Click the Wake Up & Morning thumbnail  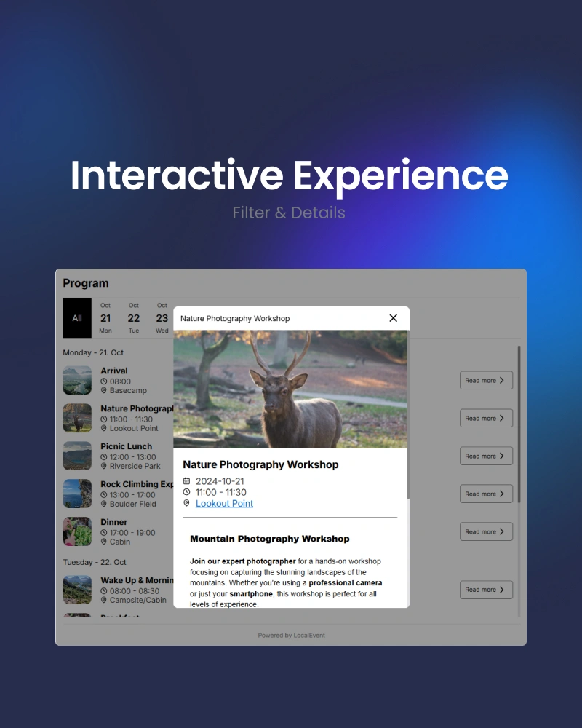coord(78,590)
